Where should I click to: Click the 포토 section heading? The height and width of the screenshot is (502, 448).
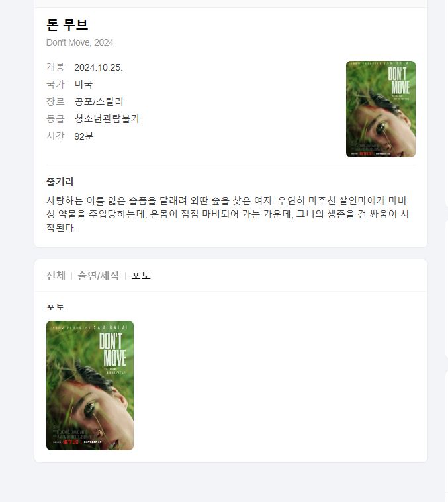(x=56, y=307)
